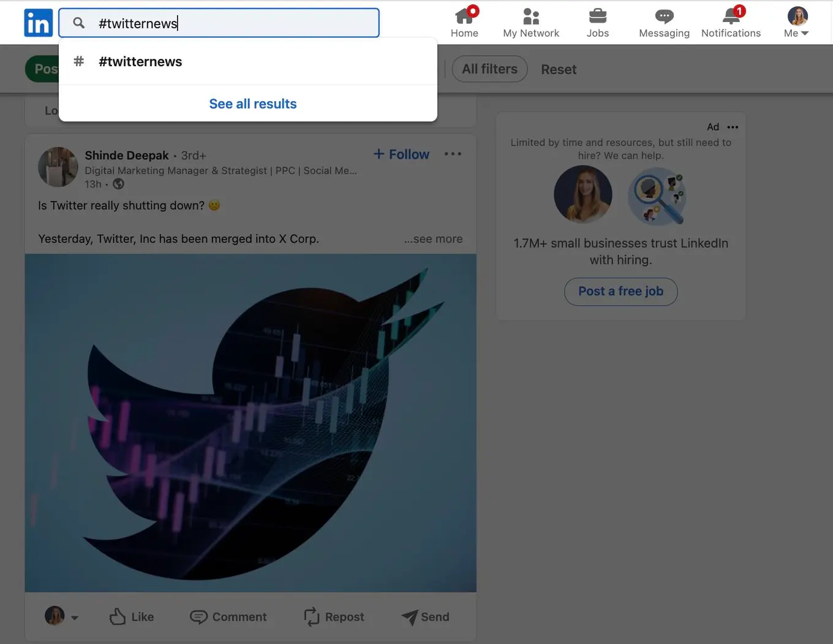Click See all results link
The width and height of the screenshot is (833, 644).
point(252,104)
